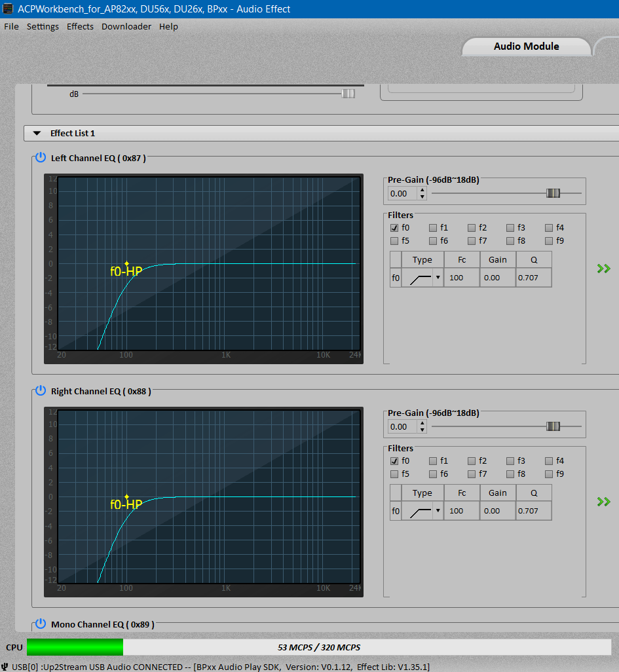Toggle Right Channel EQ power icon
Image resolution: width=619 pixels, height=672 pixels.
pyautogui.click(x=41, y=391)
